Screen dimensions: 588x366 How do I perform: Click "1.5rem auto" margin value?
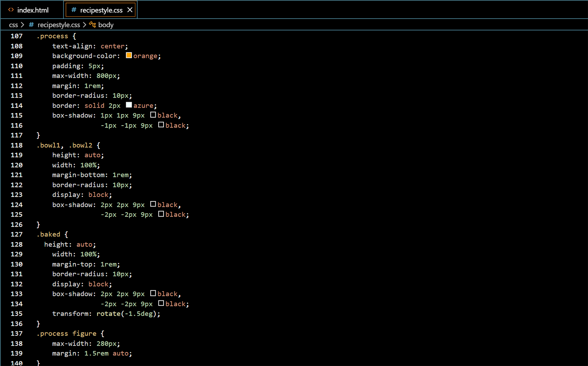pyautogui.click(x=106, y=353)
